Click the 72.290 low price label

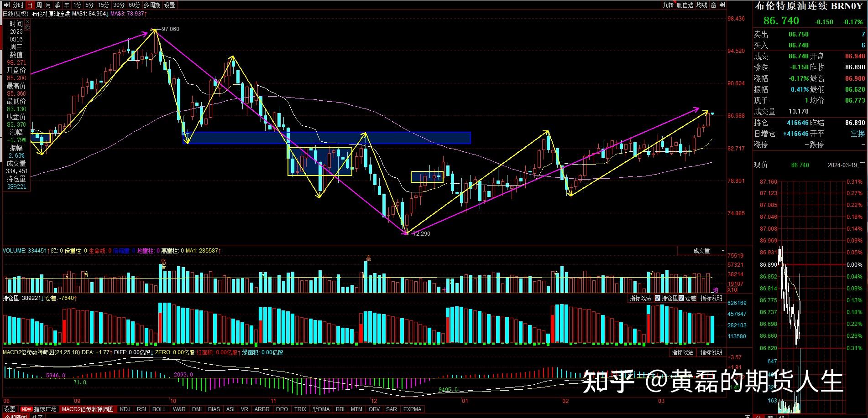421,233
